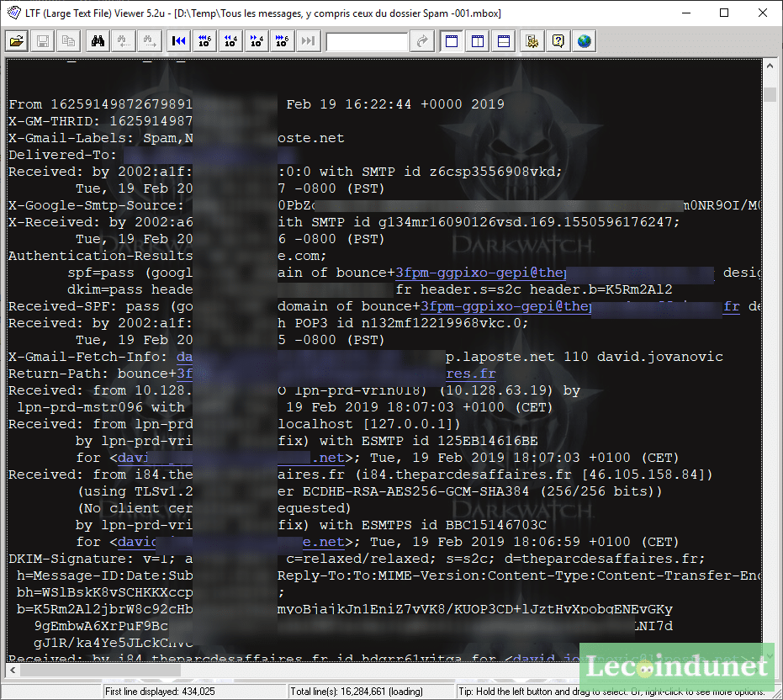Click 'ESMTP id 125EB14616BE' text

tap(450, 441)
